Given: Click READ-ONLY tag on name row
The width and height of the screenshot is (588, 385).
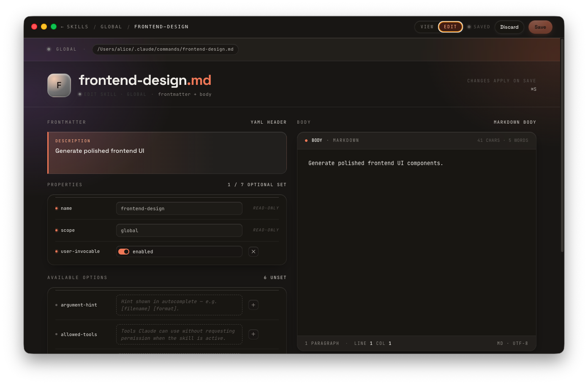Looking at the screenshot, I should pos(266,208).
